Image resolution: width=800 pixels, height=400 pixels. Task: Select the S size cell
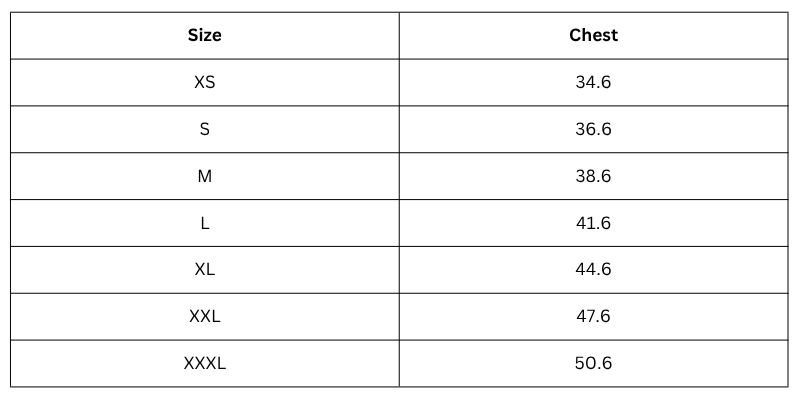[x=205, y=129]
